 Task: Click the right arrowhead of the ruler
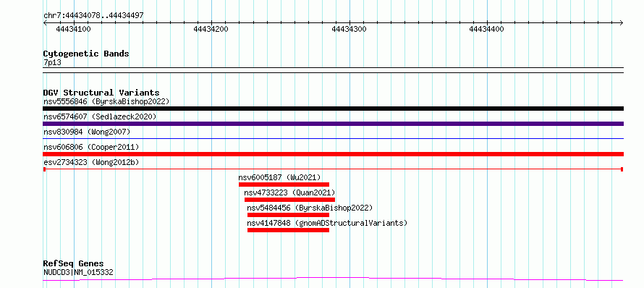point(621,23)
